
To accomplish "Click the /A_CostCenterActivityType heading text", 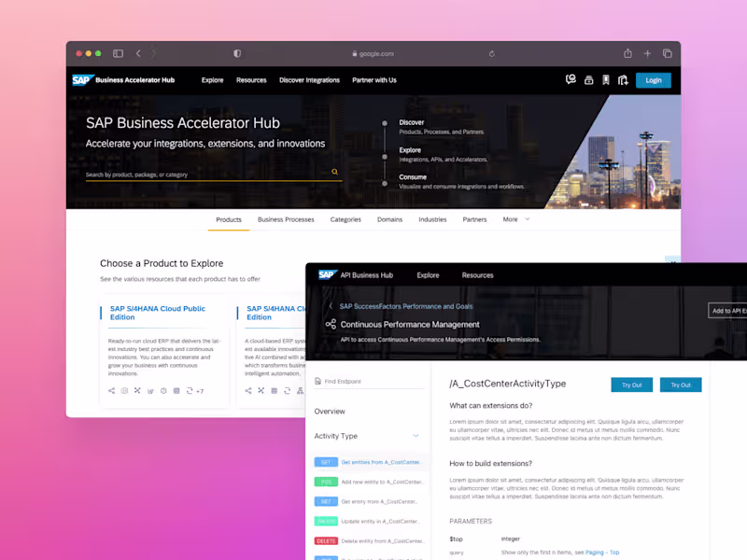I will 507,384.
